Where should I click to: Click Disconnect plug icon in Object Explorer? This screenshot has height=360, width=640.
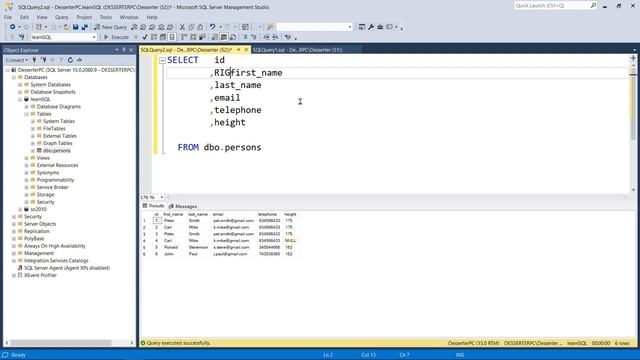click(43, 60)
